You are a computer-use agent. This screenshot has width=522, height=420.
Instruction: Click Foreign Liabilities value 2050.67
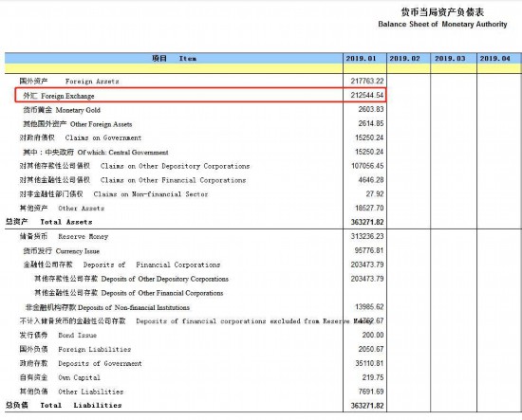pos(371,349)
